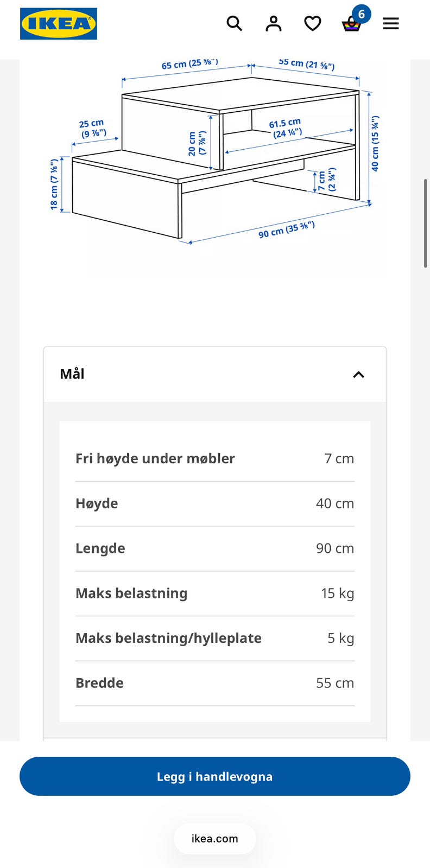
Task: Select Fri høyde under møbler row
Action: coord(215,458)
